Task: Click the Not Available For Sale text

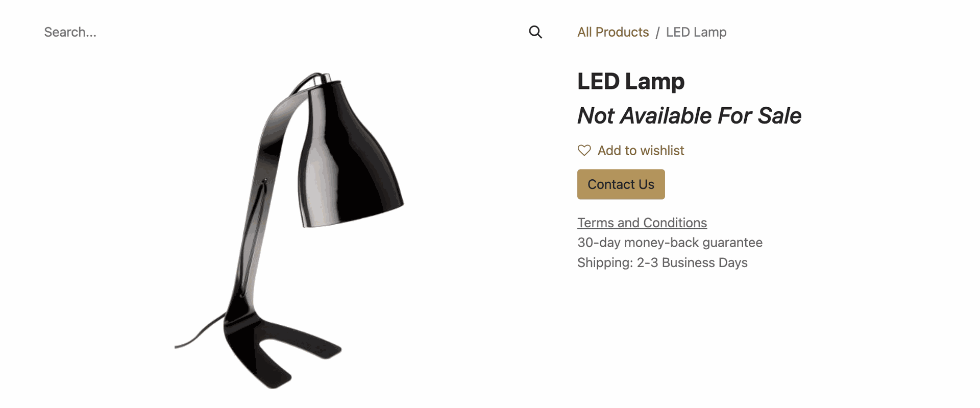Action: [689, 115]
